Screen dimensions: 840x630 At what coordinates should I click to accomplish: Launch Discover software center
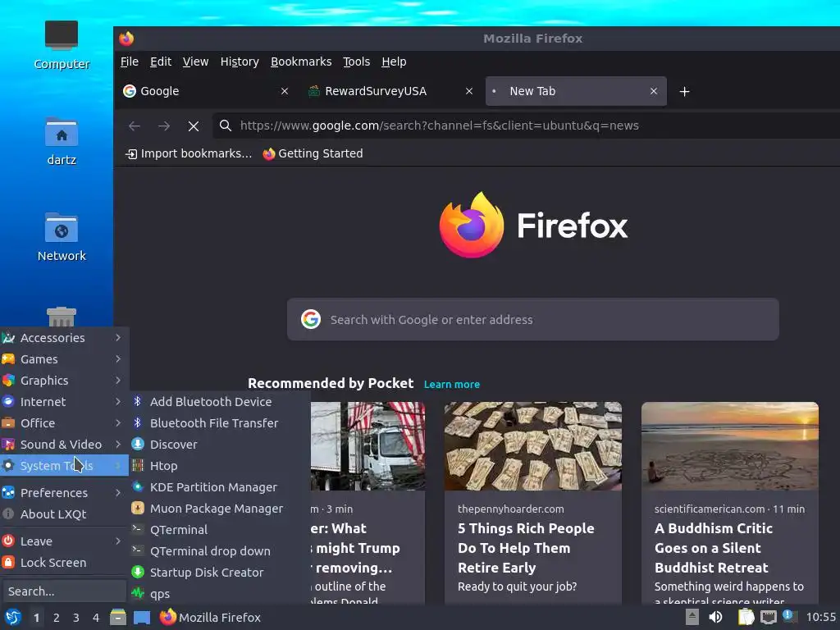(220, 444)
